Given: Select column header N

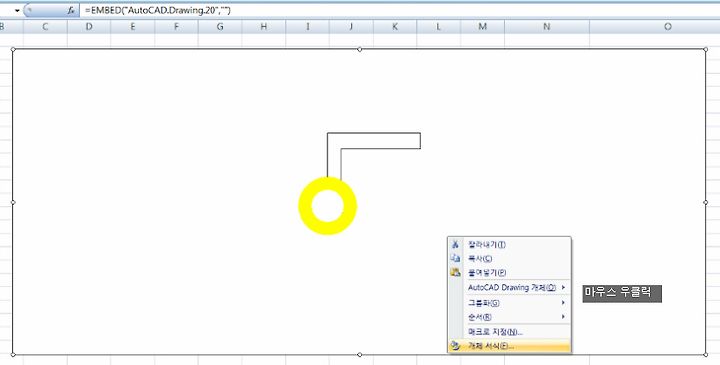Looking at the screenshot, I should tap(546, 27).
